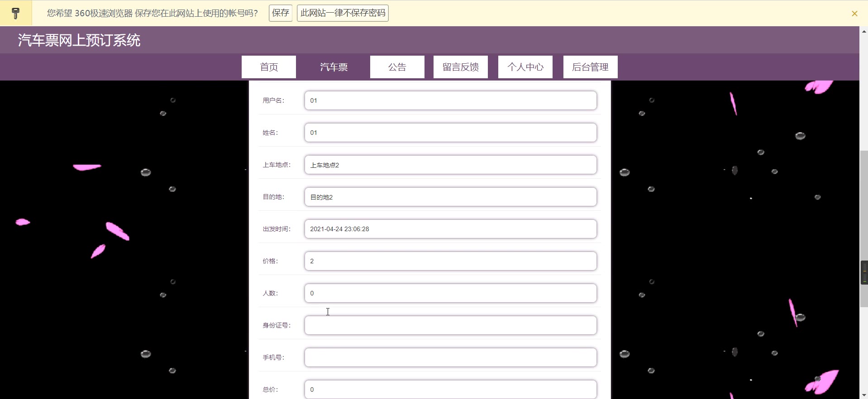Screen dimensions: 868x399
Task: Click the page scrollbar down arrow
Action: [x=863, y=395]
